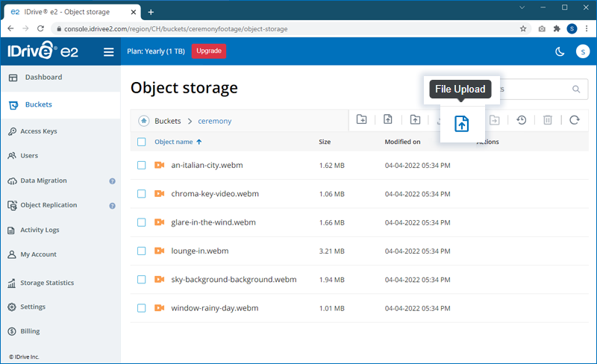The image size is (597, 364).
Task: Go to Storage Statistics in sidebar
Action: 47,283
